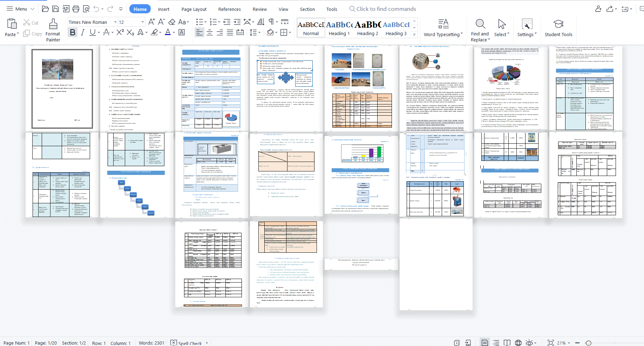The image size is (644, 346).
Task: Open Spell Check in status bar
Action: coord(186,343)
